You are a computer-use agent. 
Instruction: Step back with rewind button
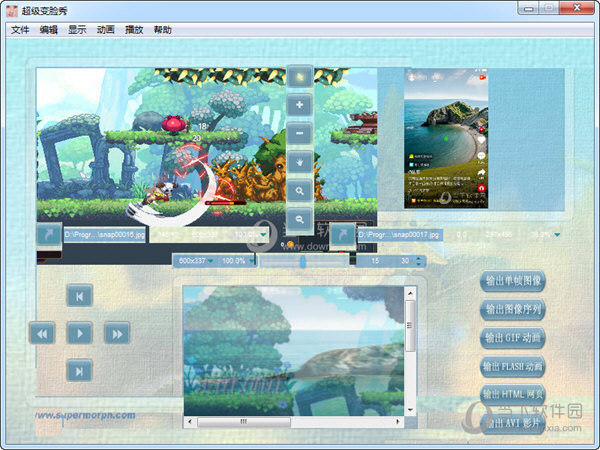click(x=42, y=333)
